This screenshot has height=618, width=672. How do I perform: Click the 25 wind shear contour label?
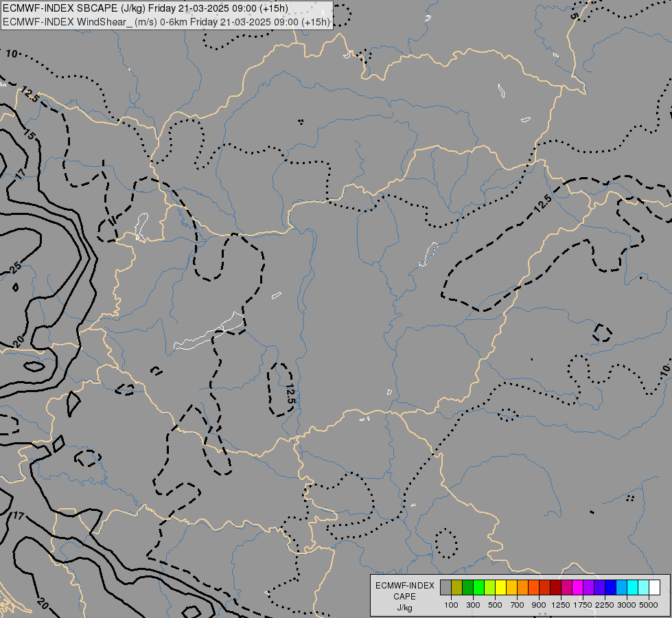15,268
